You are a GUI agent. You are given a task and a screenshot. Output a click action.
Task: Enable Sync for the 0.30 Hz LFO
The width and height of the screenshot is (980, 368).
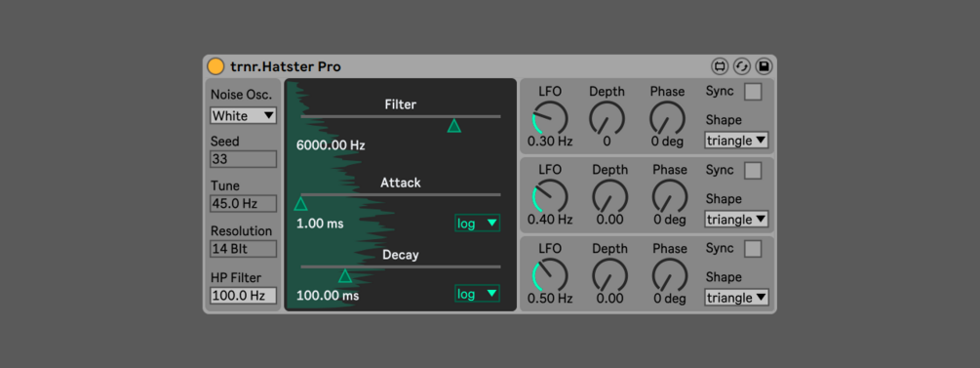click(753, 92)
